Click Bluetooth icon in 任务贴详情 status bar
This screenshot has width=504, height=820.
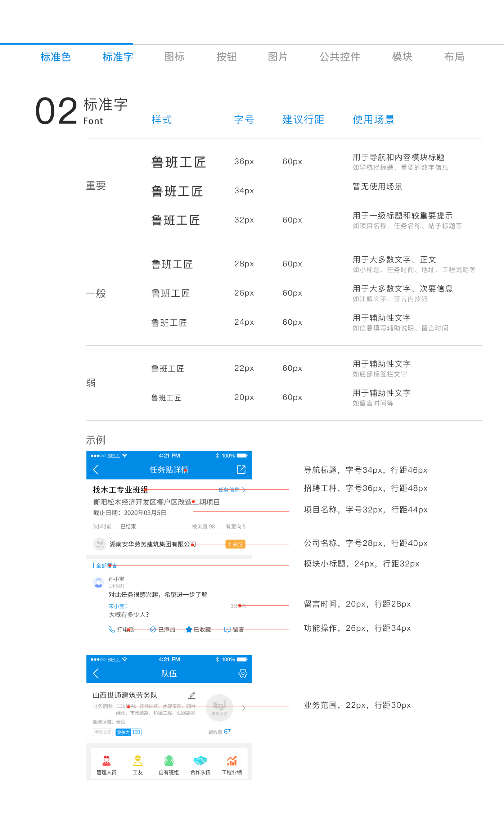[217, 455]
